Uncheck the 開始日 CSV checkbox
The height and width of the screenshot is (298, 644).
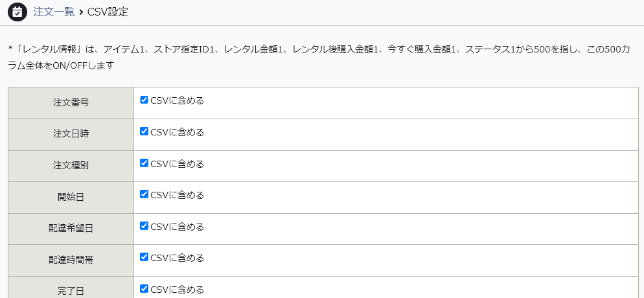click(x=144, y=194)
